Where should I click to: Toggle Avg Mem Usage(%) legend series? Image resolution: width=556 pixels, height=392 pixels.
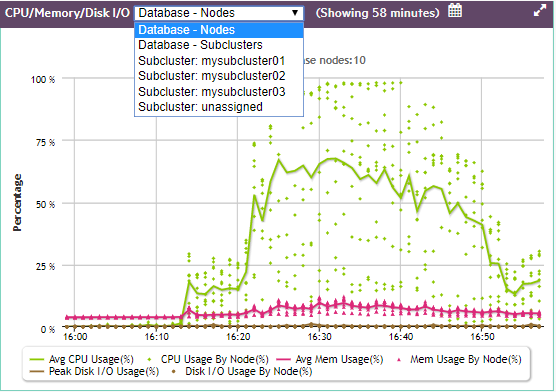339,359
